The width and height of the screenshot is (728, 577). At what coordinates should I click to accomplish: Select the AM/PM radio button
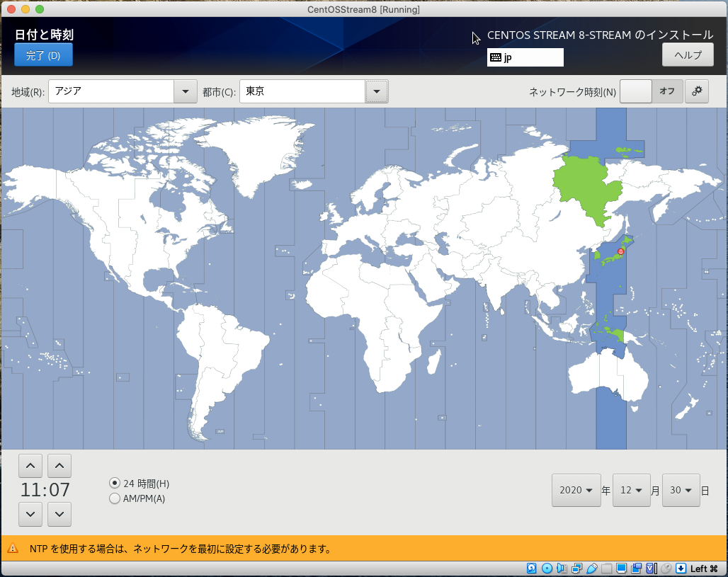click(114, 498)
